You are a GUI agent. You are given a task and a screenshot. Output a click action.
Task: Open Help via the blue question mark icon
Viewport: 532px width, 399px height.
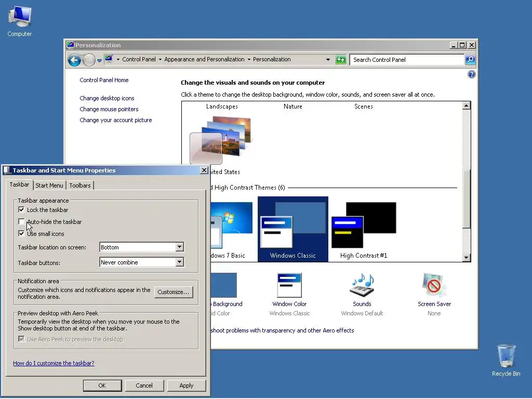tap(471, 74)
